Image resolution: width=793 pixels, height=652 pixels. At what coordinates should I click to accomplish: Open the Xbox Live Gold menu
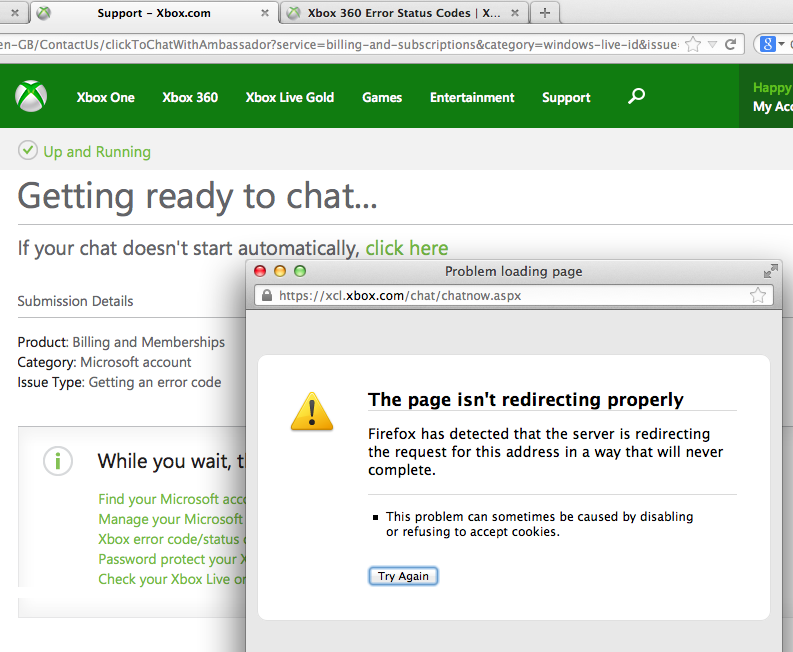[290, 97]
